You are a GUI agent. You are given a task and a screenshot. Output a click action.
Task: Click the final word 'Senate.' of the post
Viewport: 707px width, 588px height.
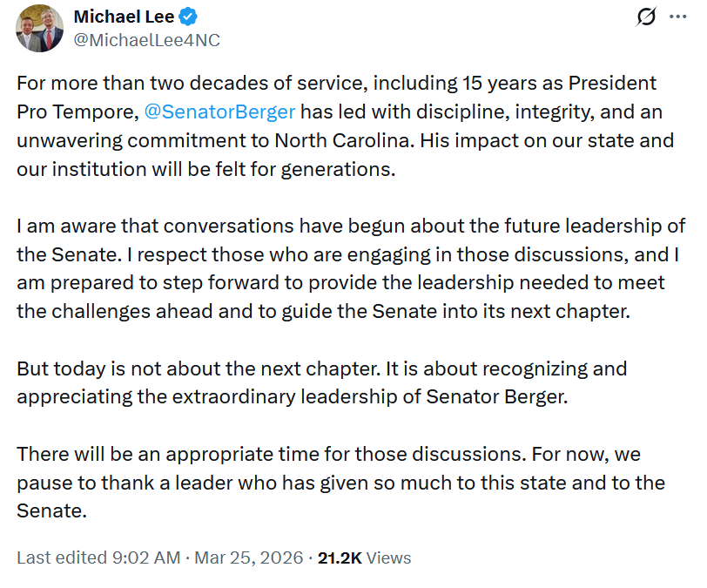[51, 510]
